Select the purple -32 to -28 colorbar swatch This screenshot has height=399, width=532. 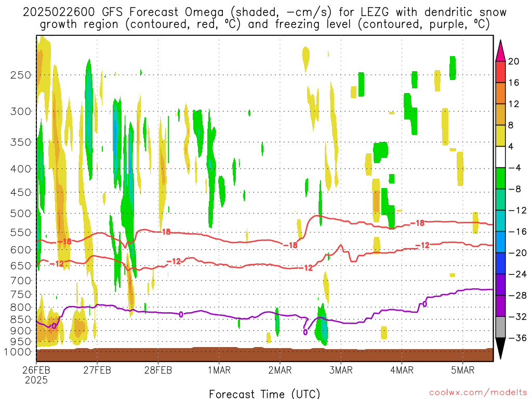(500, 306)
